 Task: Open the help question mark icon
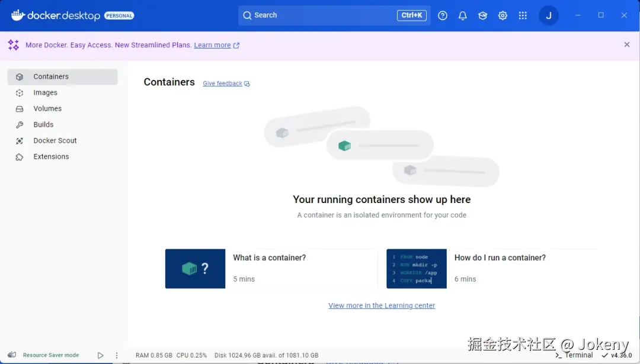pos(443,15)
